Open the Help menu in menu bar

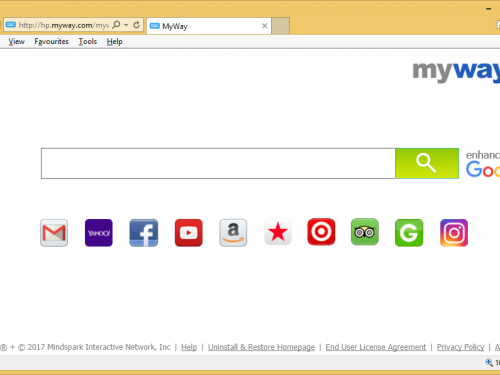pos(115,42)
